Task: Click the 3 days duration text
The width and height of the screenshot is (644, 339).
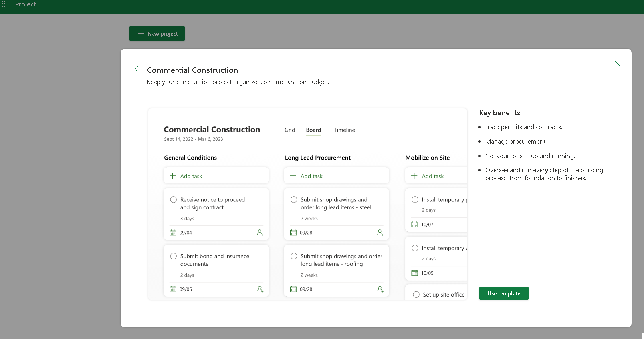Action: coord(187,219)
